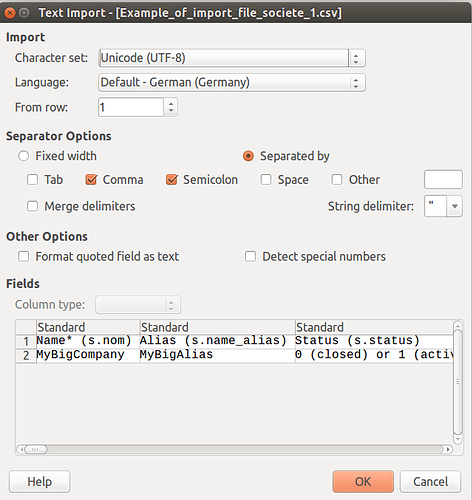
Task: Enable the Space separator checkbox
Action: click(266, 180)
